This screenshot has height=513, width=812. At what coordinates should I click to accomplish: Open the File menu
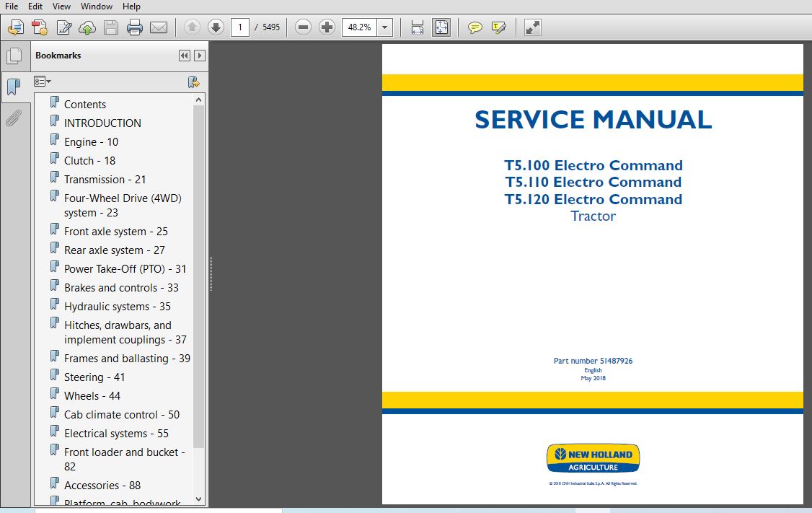[x=12, y=6]
